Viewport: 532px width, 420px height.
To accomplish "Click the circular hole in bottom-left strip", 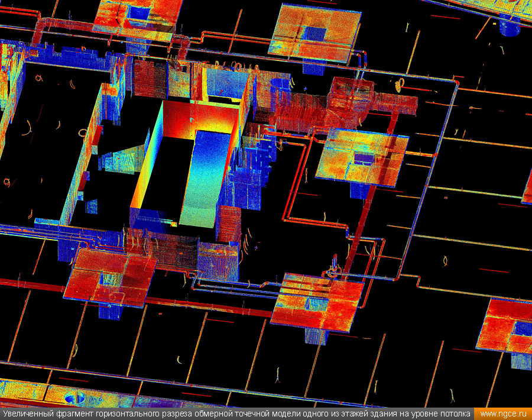I will 75,397.
